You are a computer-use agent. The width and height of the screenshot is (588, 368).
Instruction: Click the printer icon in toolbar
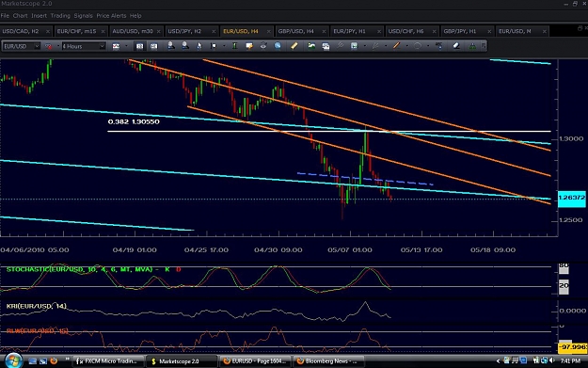(263, 46)
